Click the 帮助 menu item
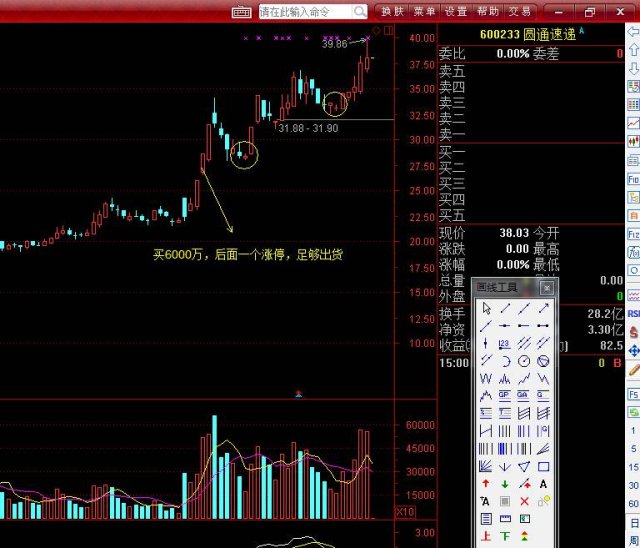 pyautogui.click(x=487, y=12)
